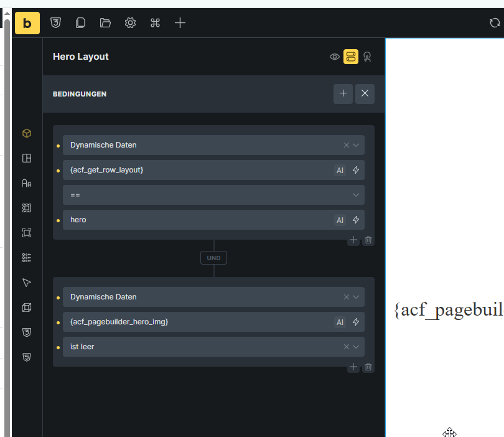Select the Typography (Aa) icon in sidebar
This screenshot has height=437, width=504.
point(27,183)
